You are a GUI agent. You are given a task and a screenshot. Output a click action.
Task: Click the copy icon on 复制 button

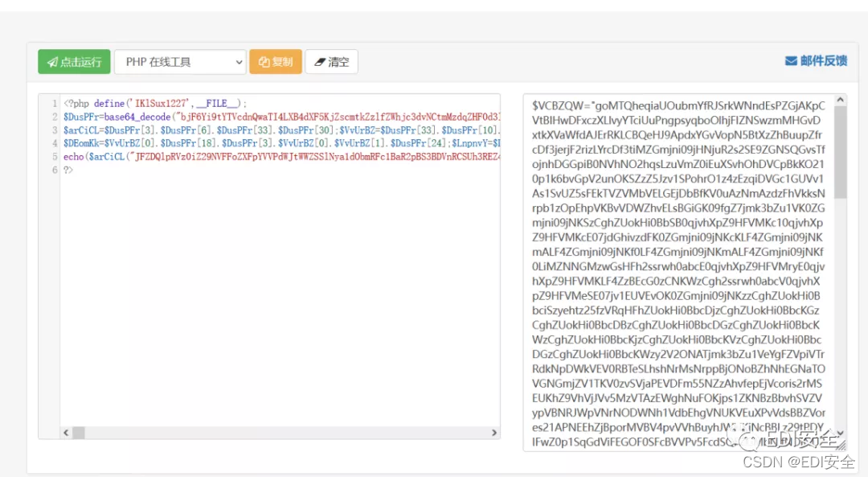264,62
